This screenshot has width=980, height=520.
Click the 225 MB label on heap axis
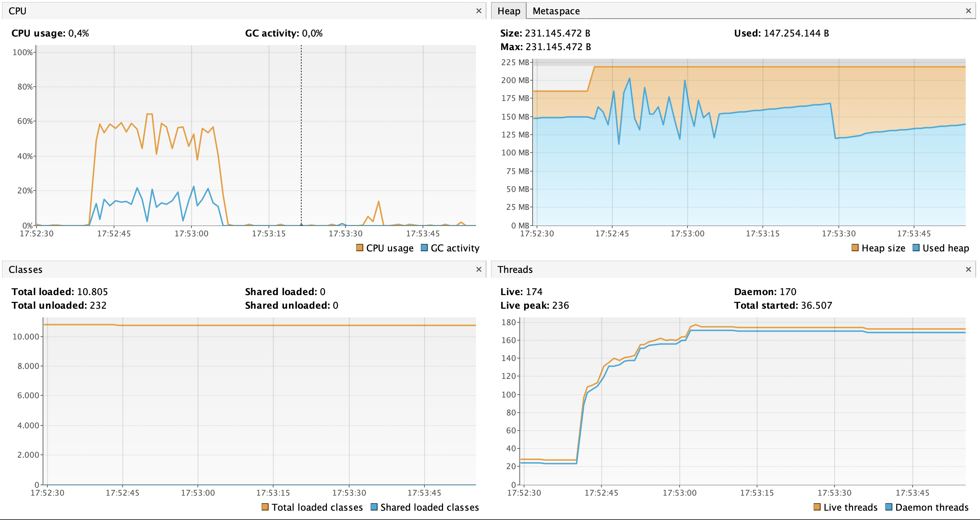515,62
